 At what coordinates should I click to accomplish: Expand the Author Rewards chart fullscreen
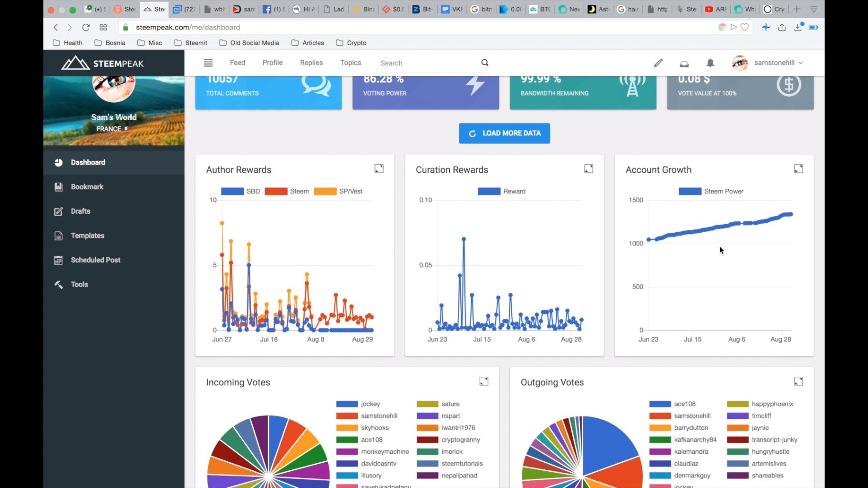[379, 169]
